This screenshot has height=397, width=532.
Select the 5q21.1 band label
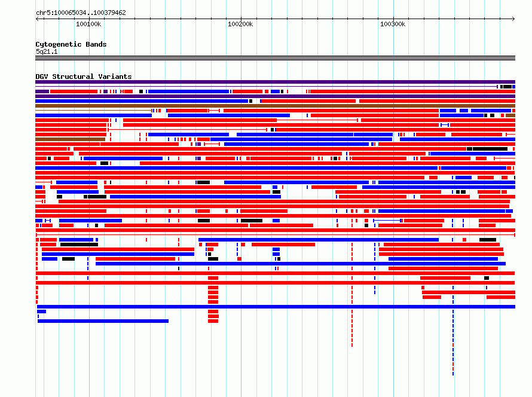[47, 51]
